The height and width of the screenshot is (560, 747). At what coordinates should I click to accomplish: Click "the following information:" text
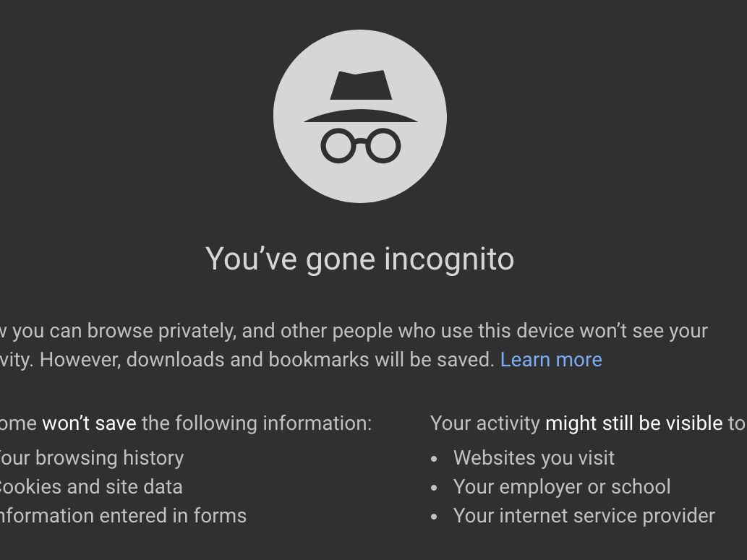click(256, 423)
